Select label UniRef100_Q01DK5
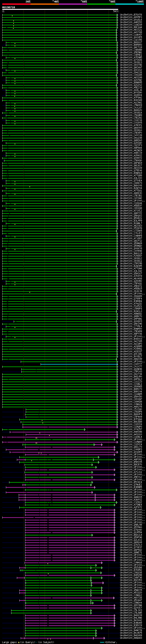 [x=131, y=452]
